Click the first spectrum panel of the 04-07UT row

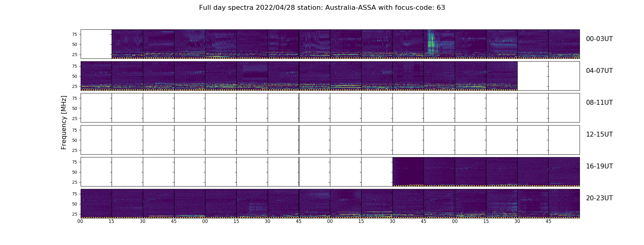point(96,76)
